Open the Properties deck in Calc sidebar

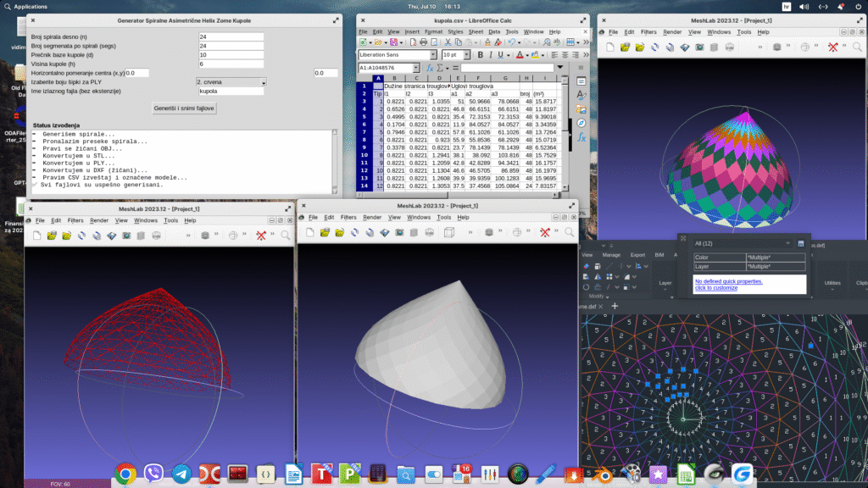[x=581, y=81]
